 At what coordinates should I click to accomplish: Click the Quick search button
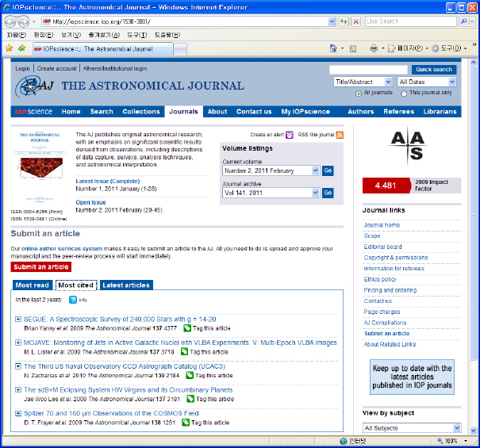click(x=434, y=70)
